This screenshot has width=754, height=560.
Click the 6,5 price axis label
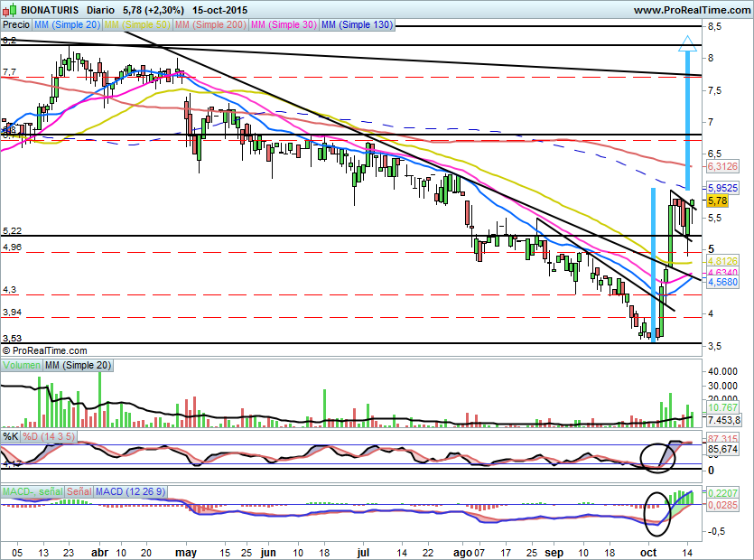714,154
